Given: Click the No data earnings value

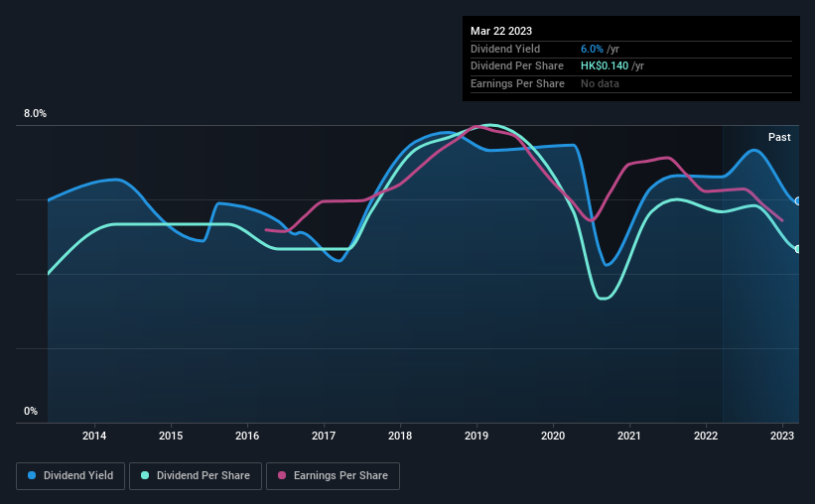Looking at the screenshot, I should coord(600,83).
